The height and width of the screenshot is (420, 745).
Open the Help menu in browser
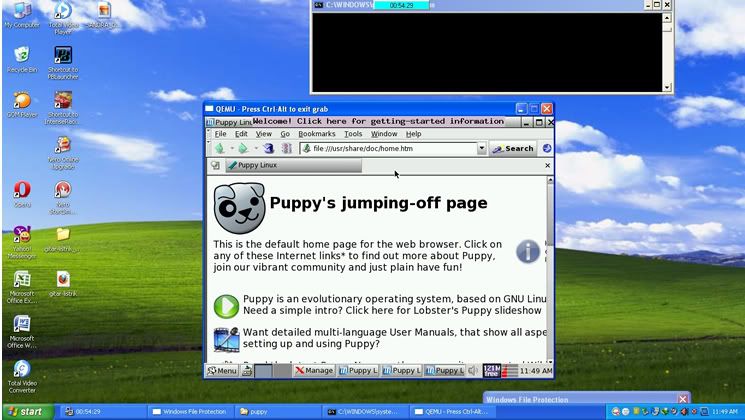[413, 134]
